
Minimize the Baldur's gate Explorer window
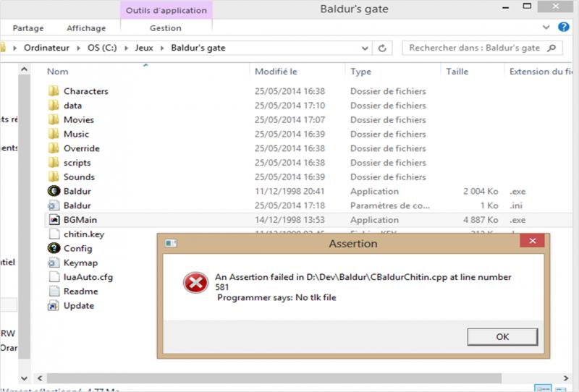click(505, 7)
